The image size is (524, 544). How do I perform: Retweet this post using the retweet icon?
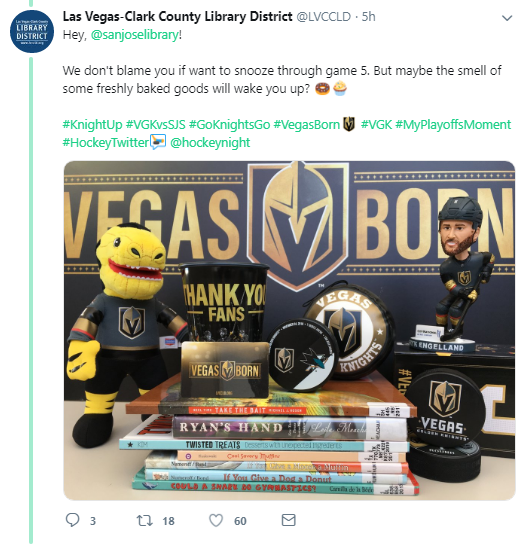coord(144,520)
